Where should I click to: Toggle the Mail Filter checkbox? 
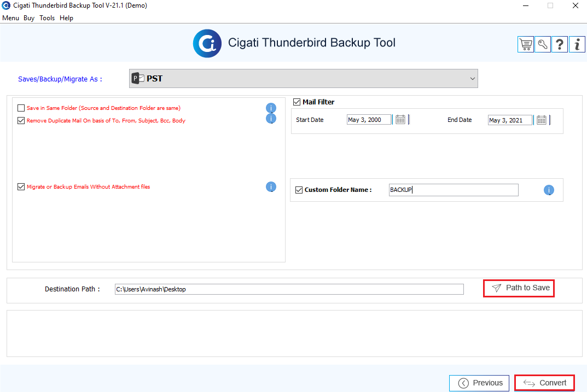point(297,102)
